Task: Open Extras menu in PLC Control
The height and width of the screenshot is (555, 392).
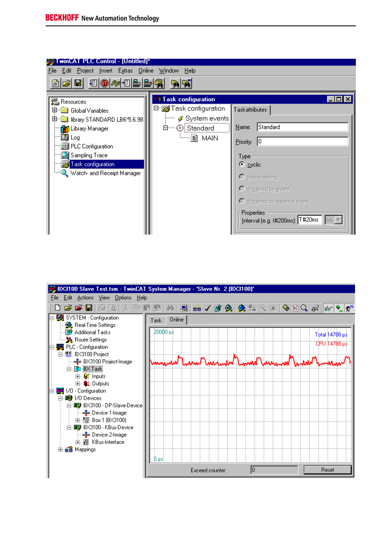Action: click(125, 71)
